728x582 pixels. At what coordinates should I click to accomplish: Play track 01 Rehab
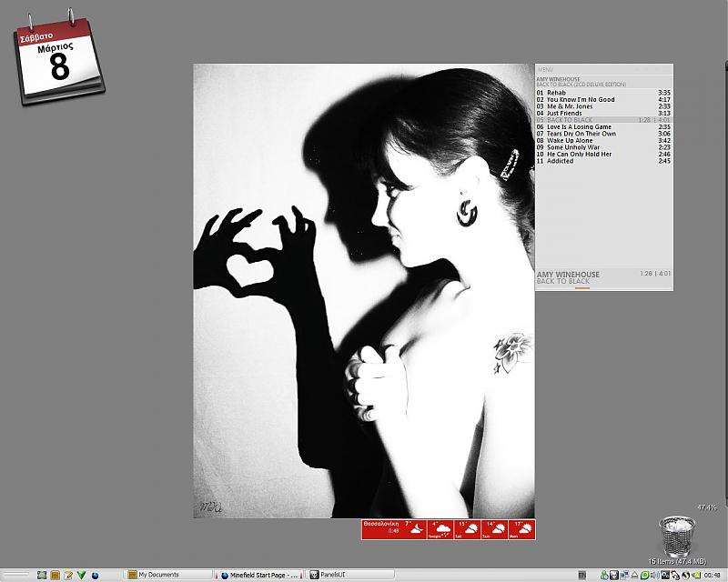[x=603, y=93]
